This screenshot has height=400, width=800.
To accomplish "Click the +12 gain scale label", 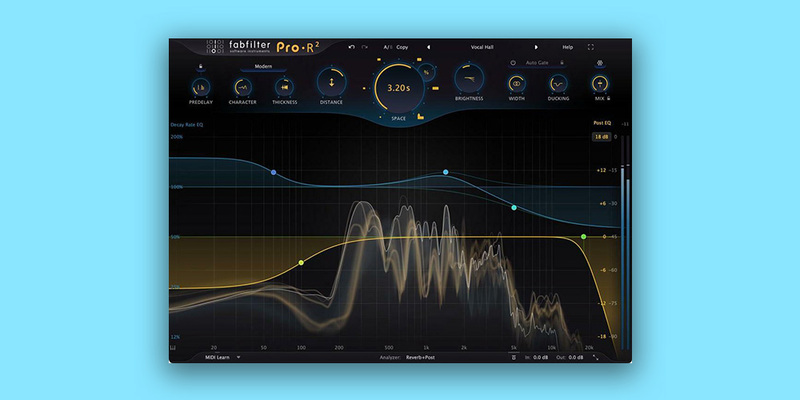I will 601,170.
